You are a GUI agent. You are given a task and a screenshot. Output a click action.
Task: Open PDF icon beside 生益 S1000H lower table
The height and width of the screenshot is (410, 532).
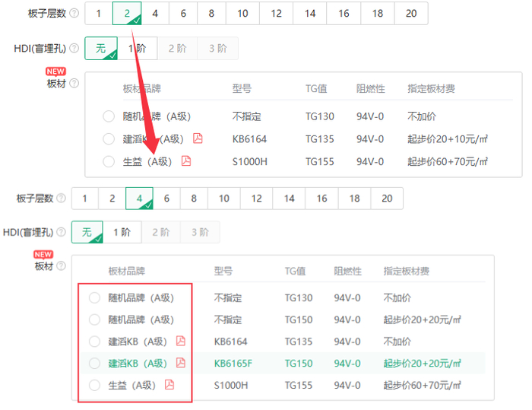pyautogui.click(x=169, y=385)
